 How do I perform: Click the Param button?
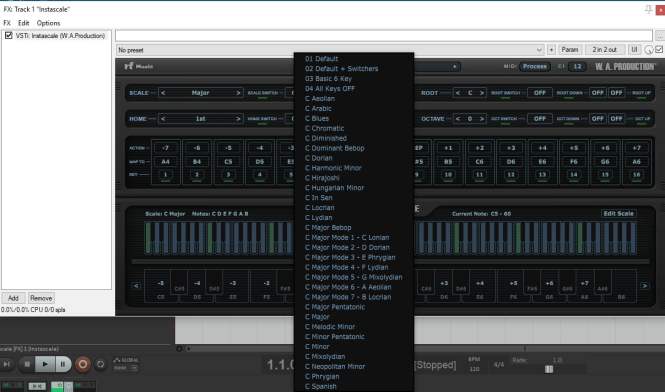[570, 50]
